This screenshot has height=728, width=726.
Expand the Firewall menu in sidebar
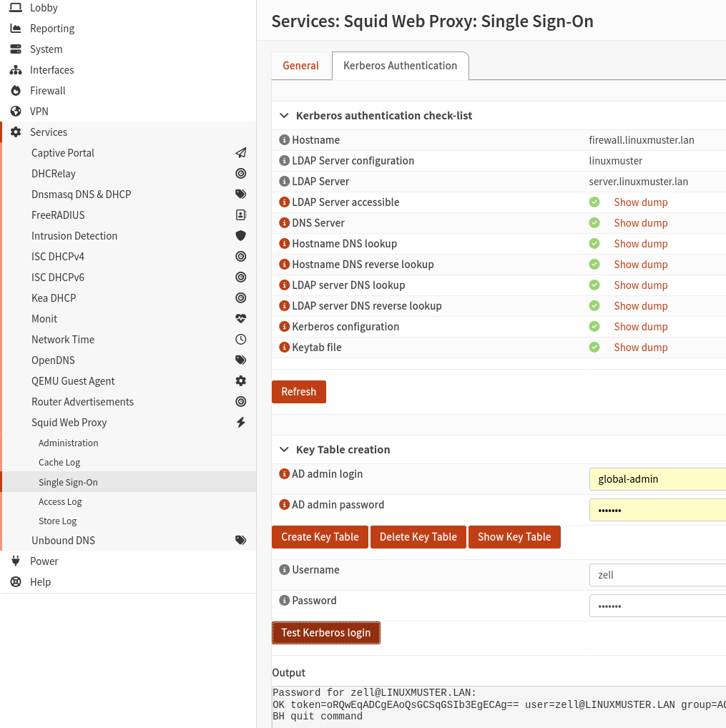[x=47, y=91]
